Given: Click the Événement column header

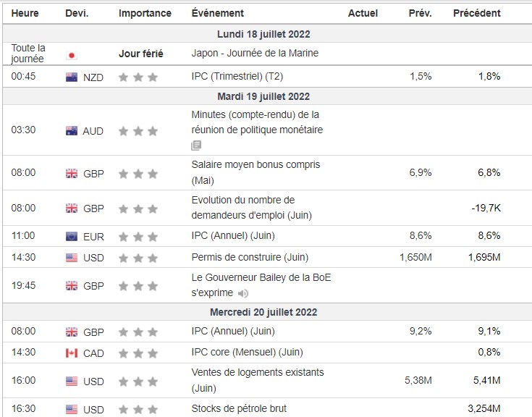Looking at the screenshot, I should tap(218, 13).
